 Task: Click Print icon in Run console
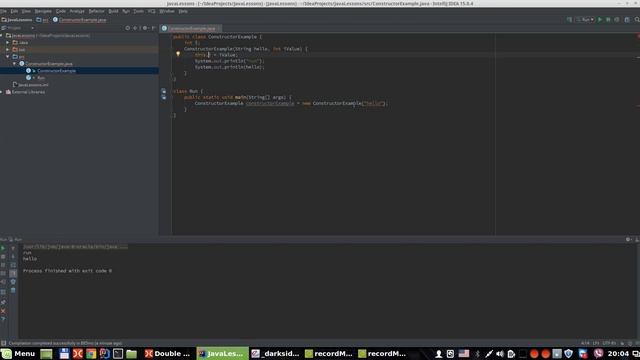click(13, 282)
